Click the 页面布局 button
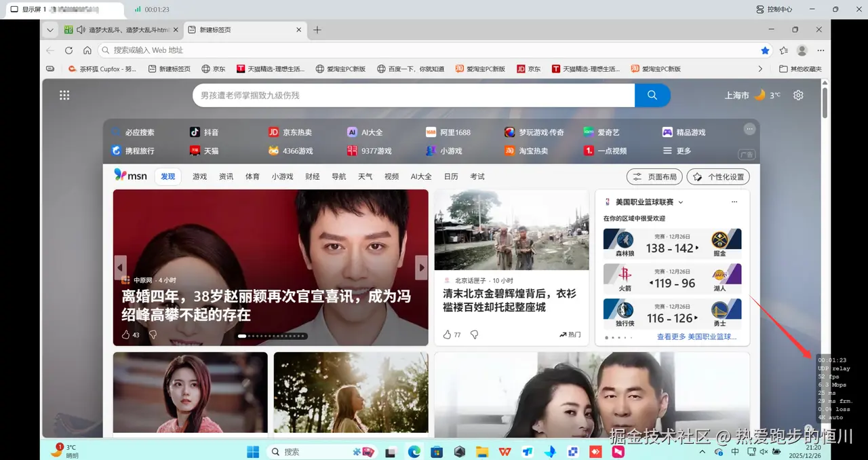The image size is (868, 460). pos(654,176)
